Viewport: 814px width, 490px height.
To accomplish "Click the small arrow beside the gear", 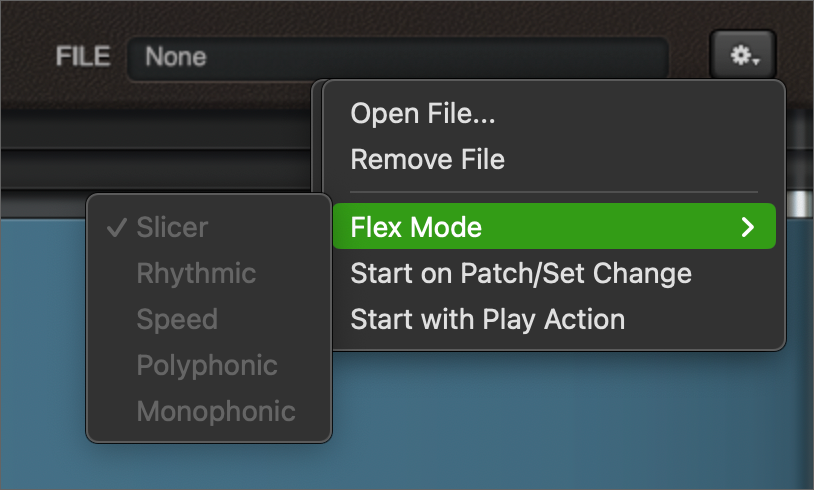I will pos(756,62).
